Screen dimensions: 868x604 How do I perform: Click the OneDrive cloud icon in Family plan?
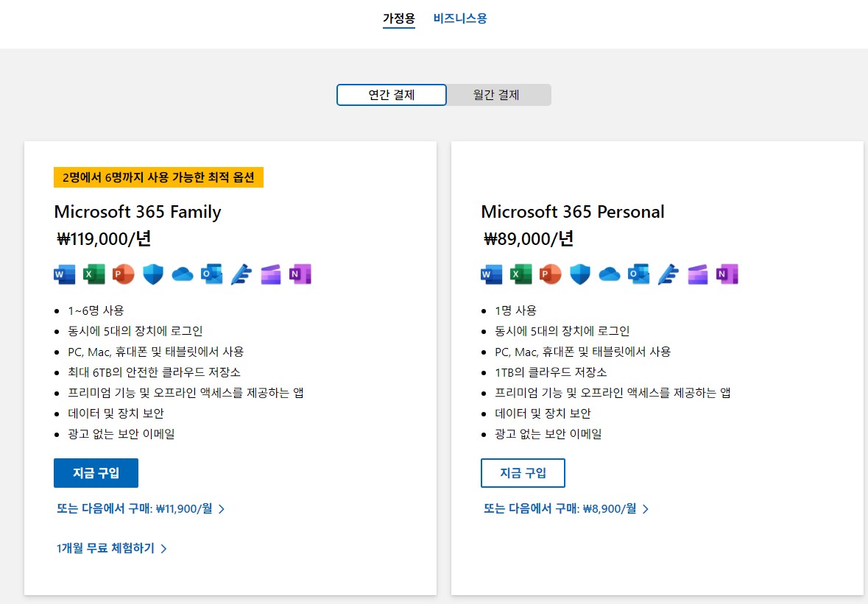(182, 274)
